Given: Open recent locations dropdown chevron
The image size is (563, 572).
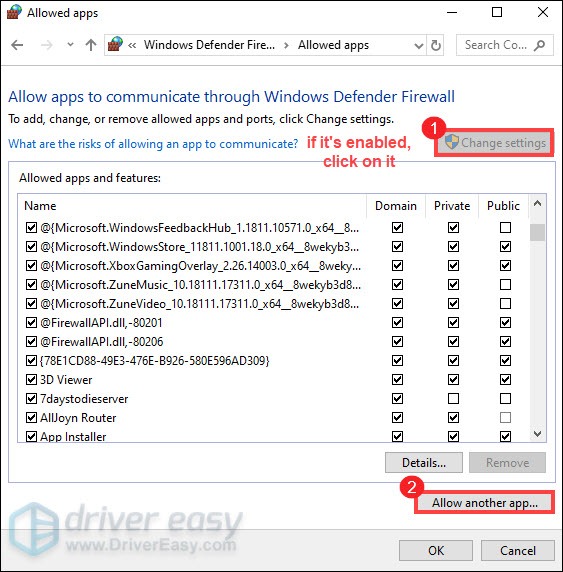Looking at the screenshot, I should pyautogui.click(x=70, y=45).
